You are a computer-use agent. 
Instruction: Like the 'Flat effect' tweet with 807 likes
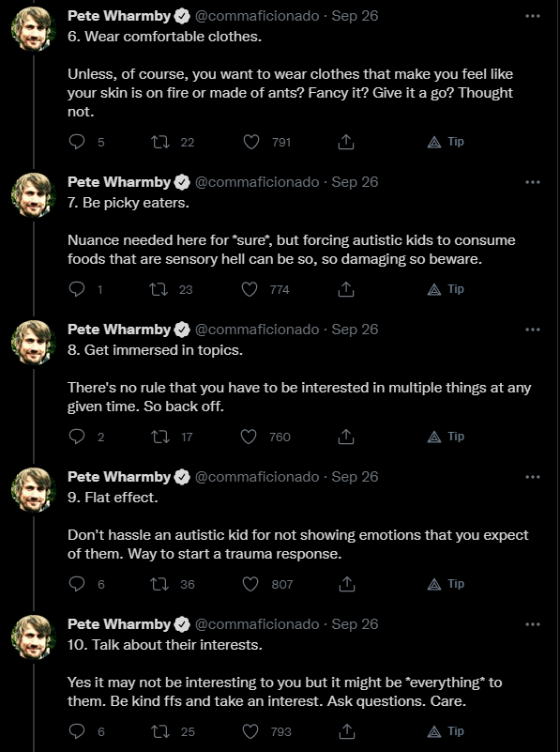pos(250,584)
